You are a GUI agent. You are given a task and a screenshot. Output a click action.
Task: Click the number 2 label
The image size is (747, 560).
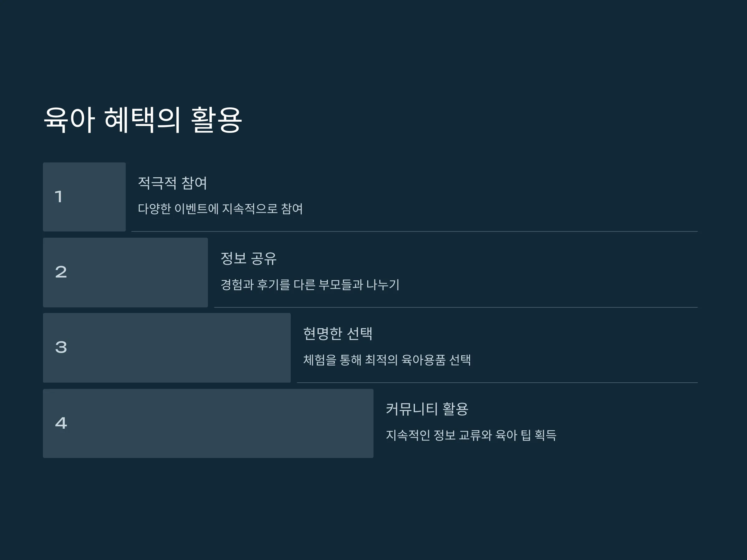pyautogui.click(x=61, y=272)
